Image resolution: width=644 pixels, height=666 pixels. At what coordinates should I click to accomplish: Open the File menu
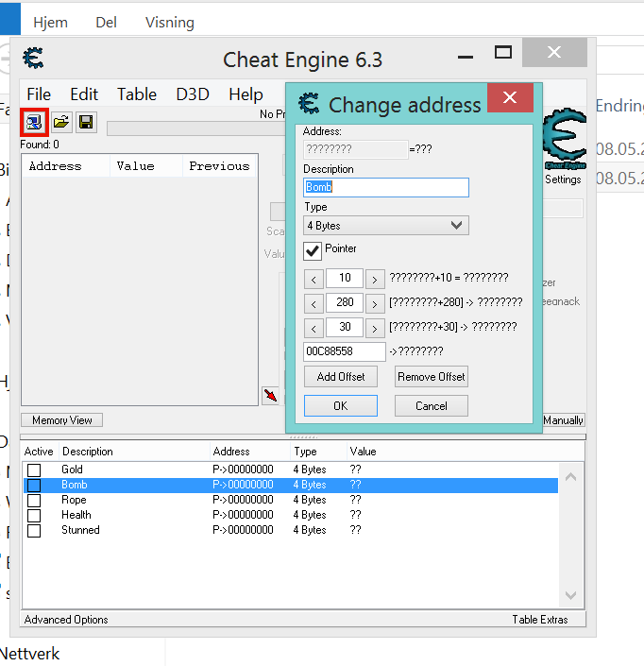[39, 94]
